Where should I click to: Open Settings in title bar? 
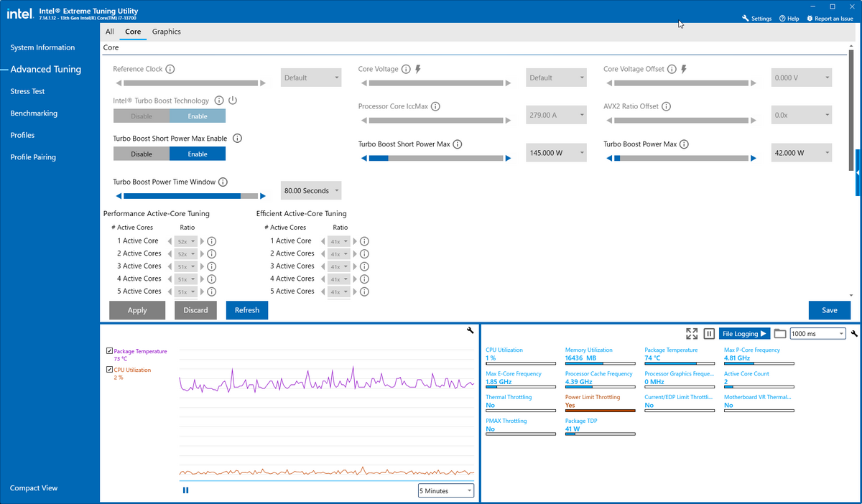coord(756,19)
